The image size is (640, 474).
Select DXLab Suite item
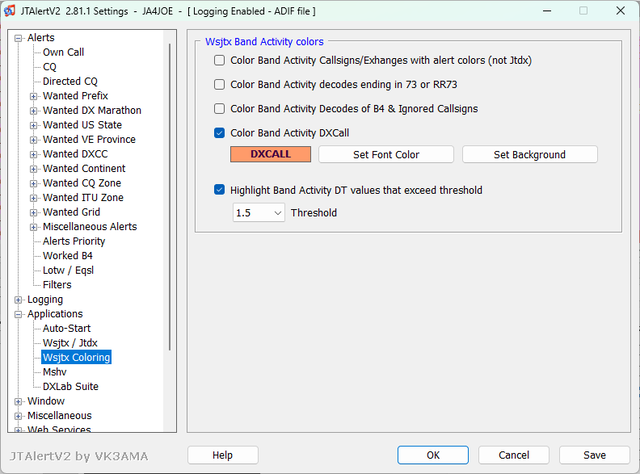(71, 386)
